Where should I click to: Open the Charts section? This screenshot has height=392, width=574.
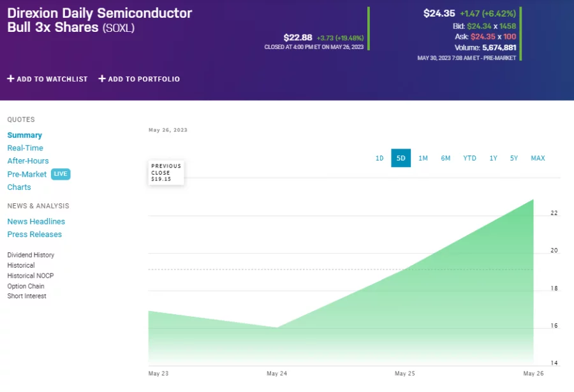(18, 187)
